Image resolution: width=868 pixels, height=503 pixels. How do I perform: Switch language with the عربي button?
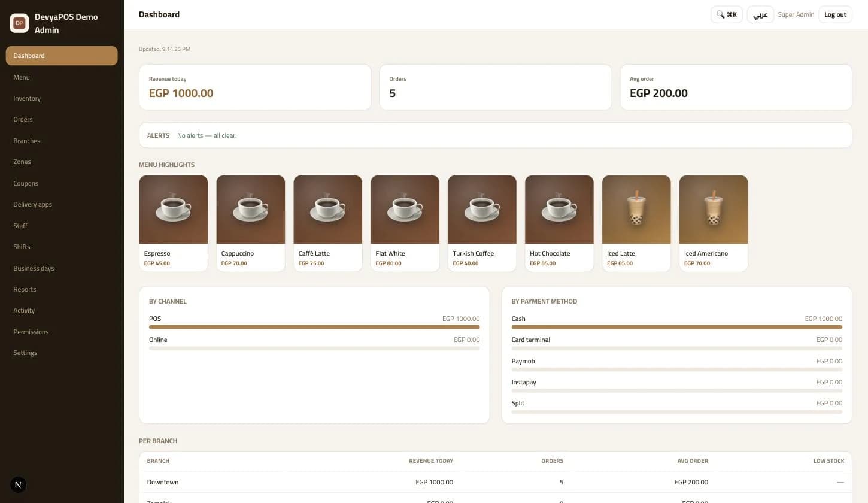point(760,14)
